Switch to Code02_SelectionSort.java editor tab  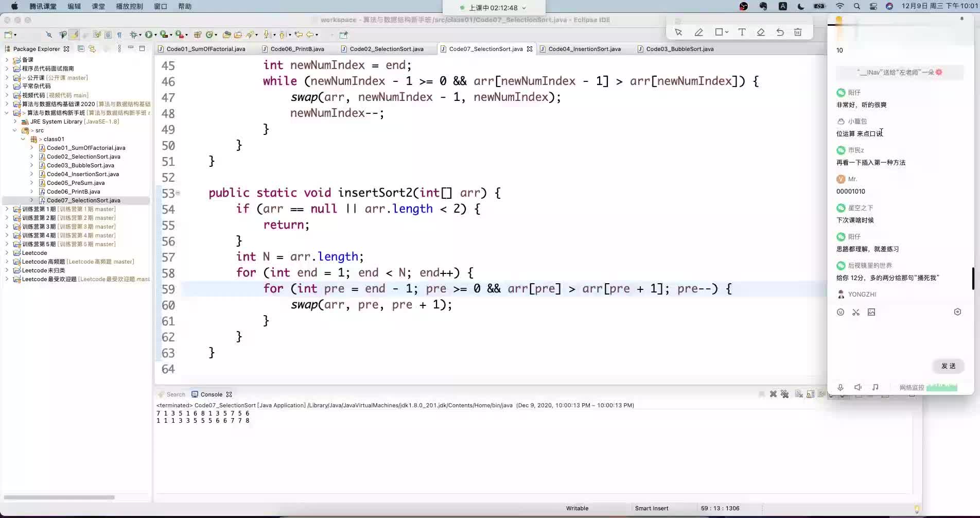(386, 49)
